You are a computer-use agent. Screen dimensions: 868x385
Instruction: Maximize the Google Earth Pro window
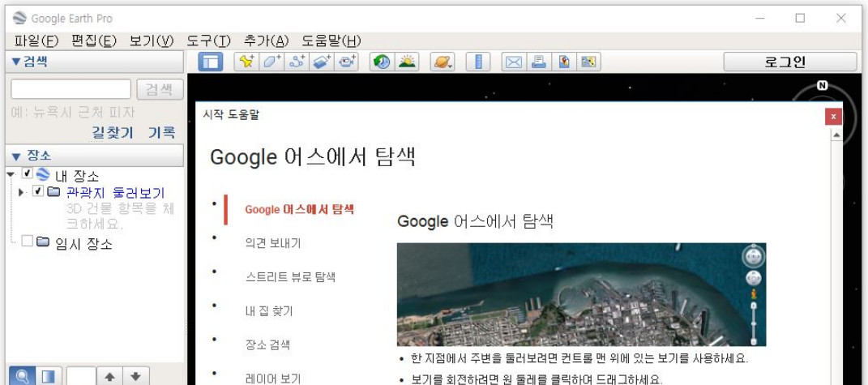click(x=800, y=19)
